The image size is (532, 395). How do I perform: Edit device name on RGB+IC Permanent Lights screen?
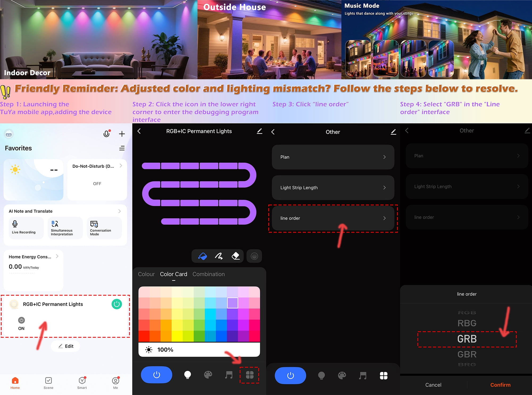[x=260, y=131]
